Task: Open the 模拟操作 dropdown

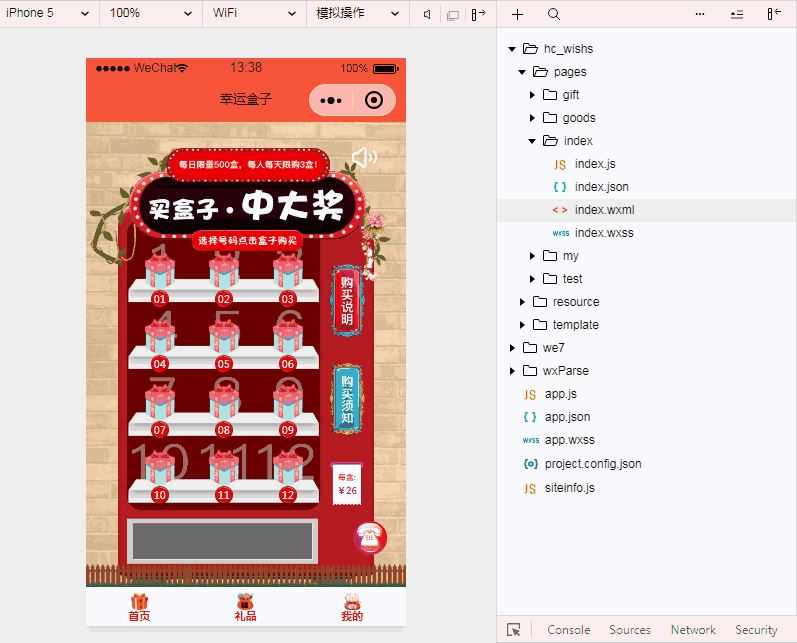Action: click(357, 13)
